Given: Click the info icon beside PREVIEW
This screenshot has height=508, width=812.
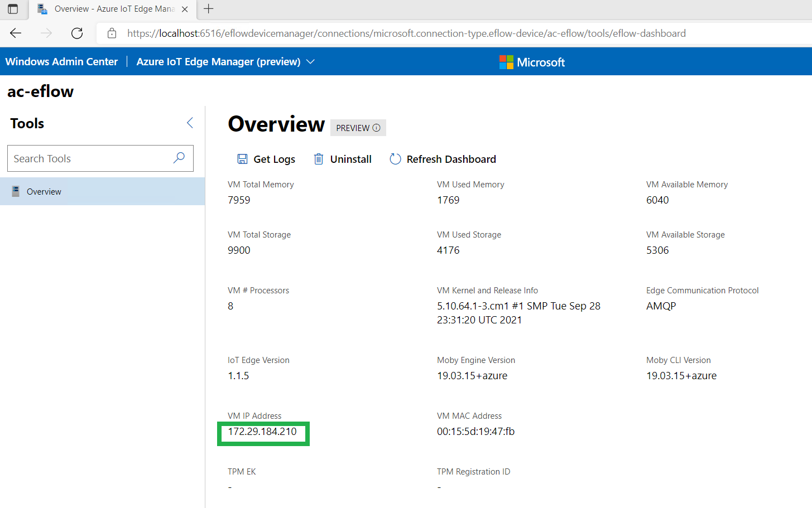Looking at the screenshot, I should point(376,128).
